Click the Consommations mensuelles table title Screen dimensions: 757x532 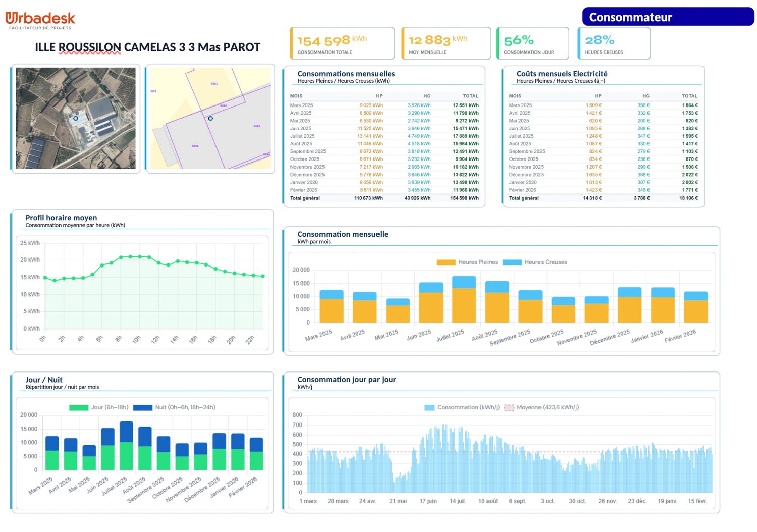[346, 74]
